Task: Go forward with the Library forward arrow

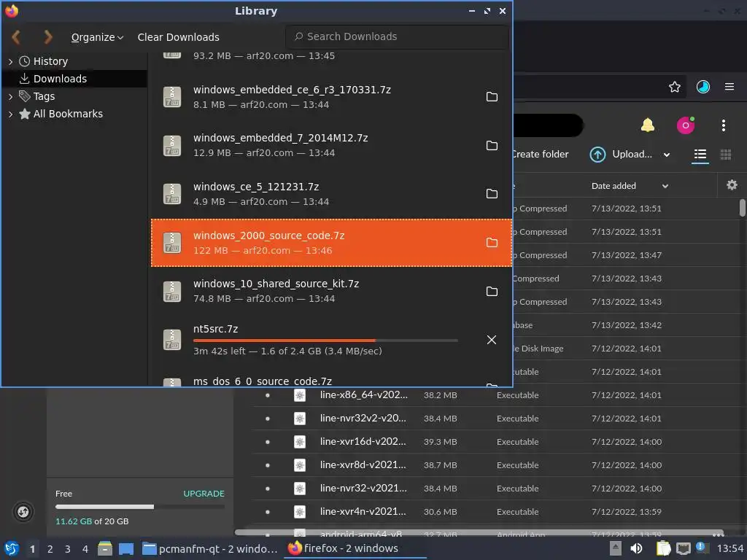Action: 47,36
